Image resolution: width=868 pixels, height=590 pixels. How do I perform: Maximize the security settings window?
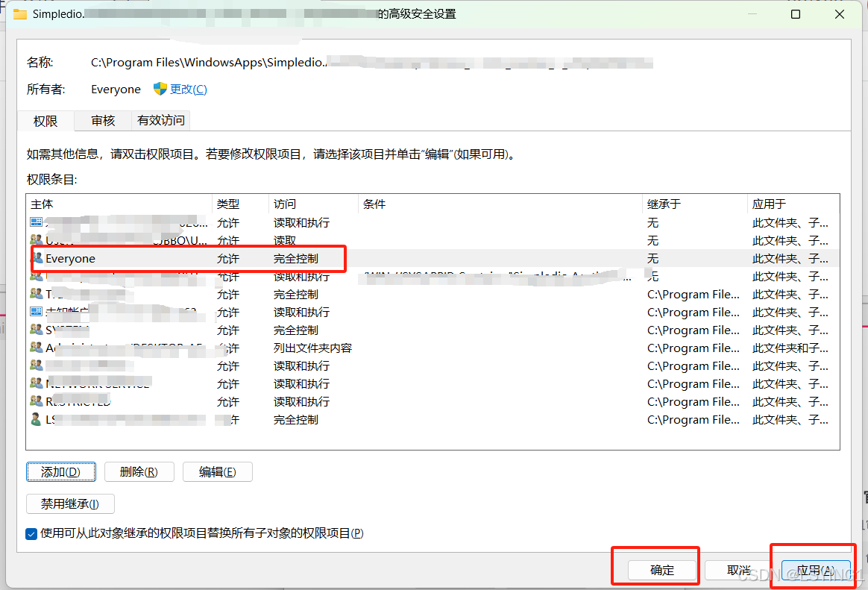(796, 14)
